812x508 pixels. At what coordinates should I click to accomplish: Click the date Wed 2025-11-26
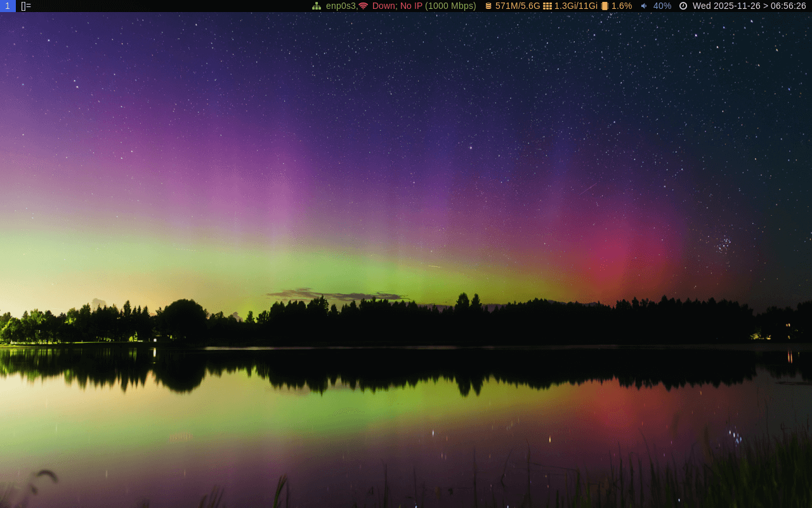point(726,6)
